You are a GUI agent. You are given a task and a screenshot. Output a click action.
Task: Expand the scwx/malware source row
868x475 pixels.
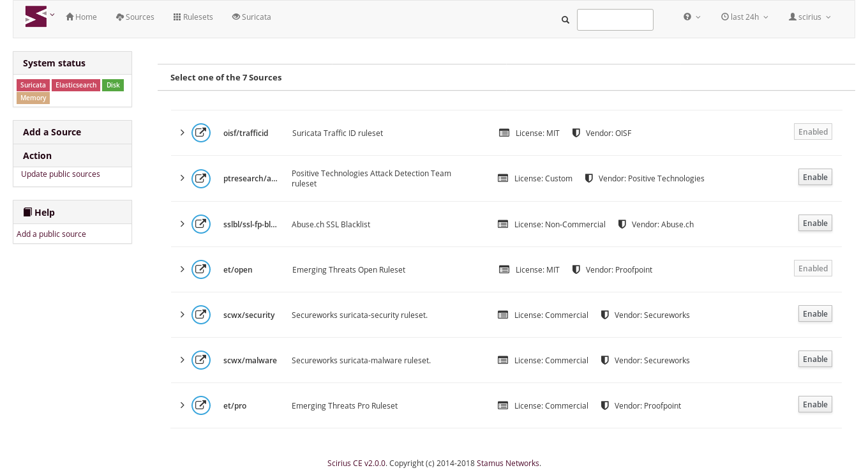click(182, 360)
